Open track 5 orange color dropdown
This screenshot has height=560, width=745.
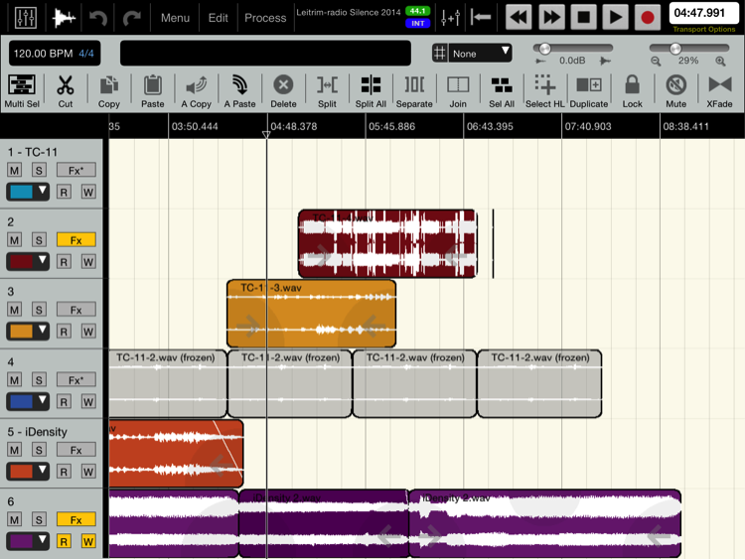pos(28,472)
